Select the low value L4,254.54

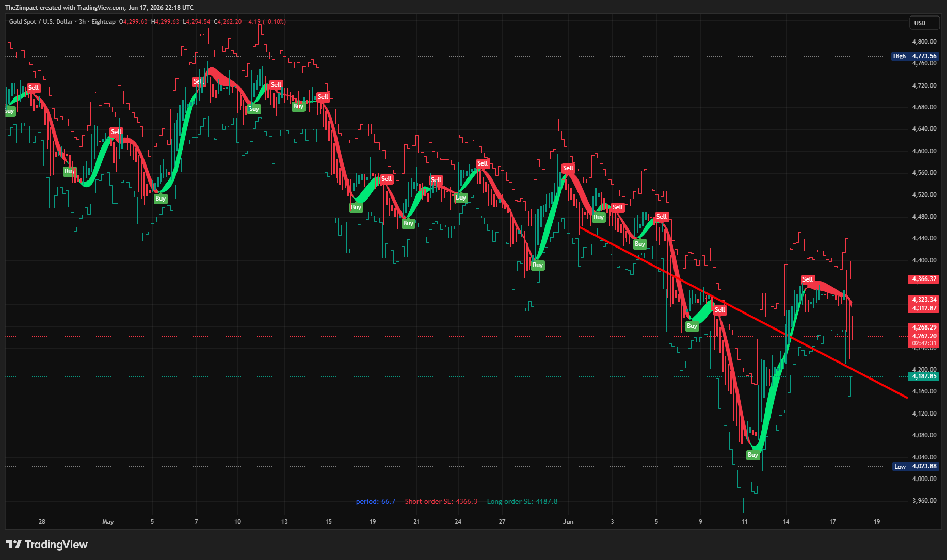pos(197,22)
